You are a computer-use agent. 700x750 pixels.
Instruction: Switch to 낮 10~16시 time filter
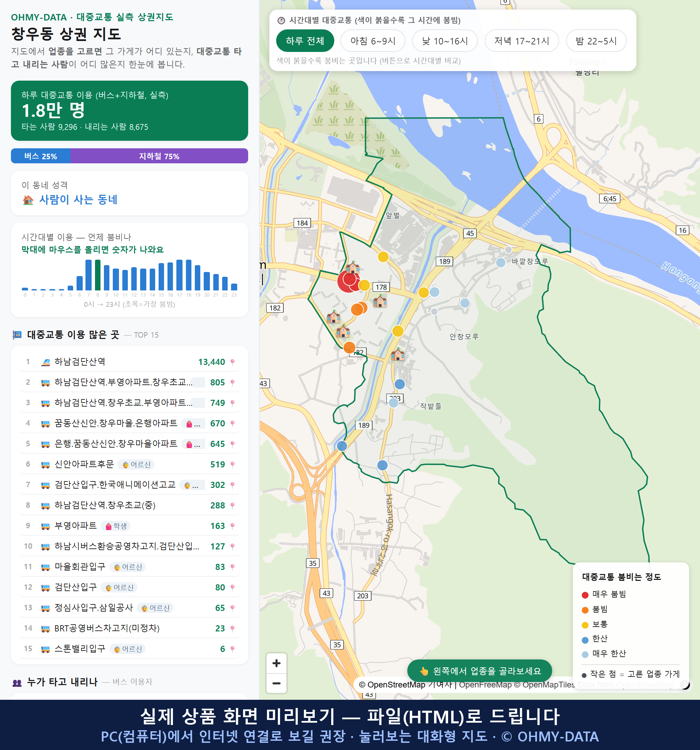pos(445,41)
